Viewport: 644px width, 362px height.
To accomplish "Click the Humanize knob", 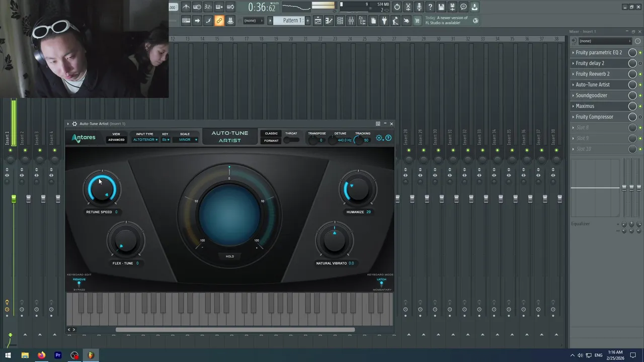I will [359, 190].
